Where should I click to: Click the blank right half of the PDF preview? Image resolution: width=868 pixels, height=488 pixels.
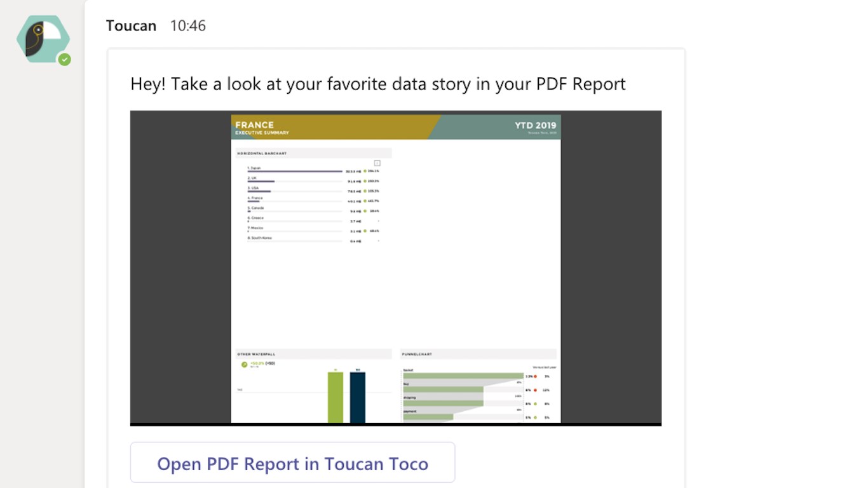click(478, 241)
